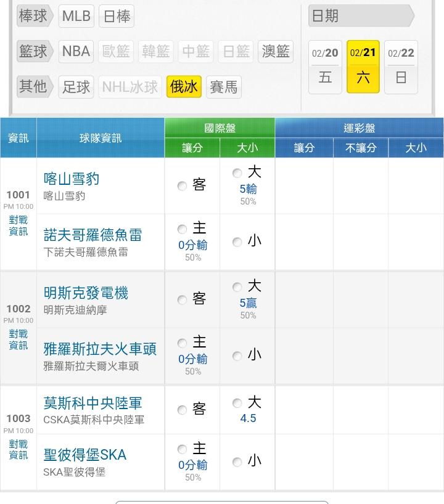Select 大 radio for game 1003
The width and height of the screenshot is (444, 504).
click(237, 403)
